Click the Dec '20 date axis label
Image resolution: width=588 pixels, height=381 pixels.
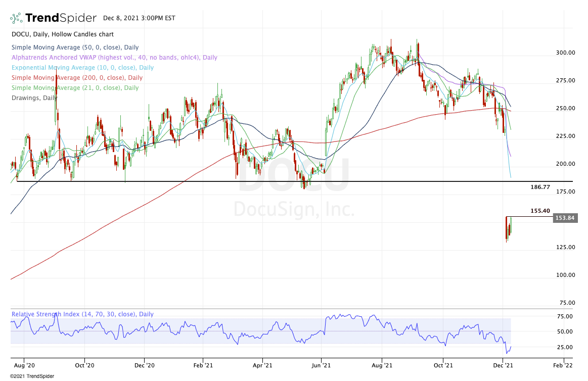point(145,365)
